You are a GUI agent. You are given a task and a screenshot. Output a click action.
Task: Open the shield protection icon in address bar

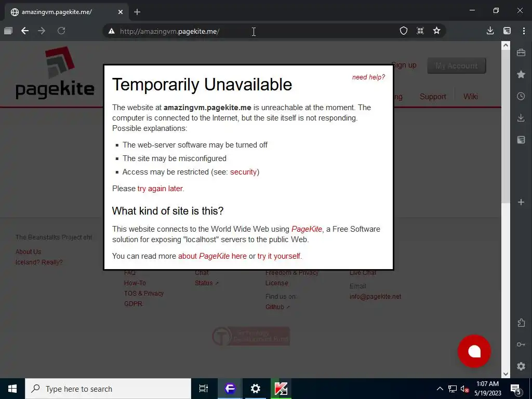pyautogui.click(x=403, y=31)
